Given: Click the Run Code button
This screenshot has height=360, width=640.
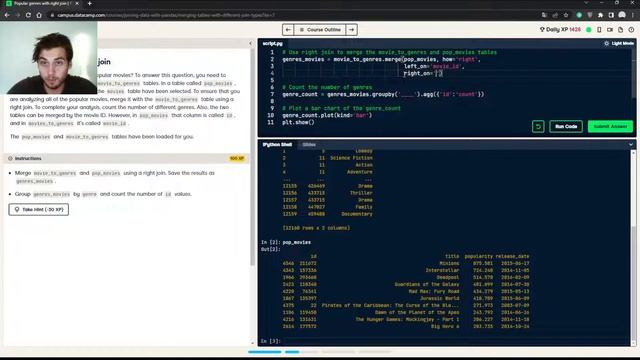Looking at the screenshot, I should point(566,127).
